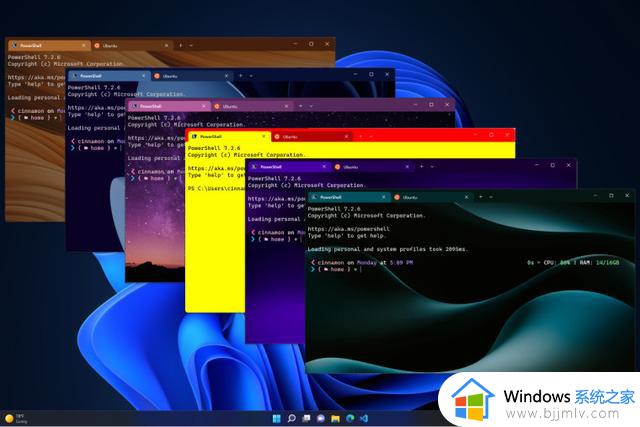Close the Ubuntu tab in the pink terminal window

click(x=287, y=106)
